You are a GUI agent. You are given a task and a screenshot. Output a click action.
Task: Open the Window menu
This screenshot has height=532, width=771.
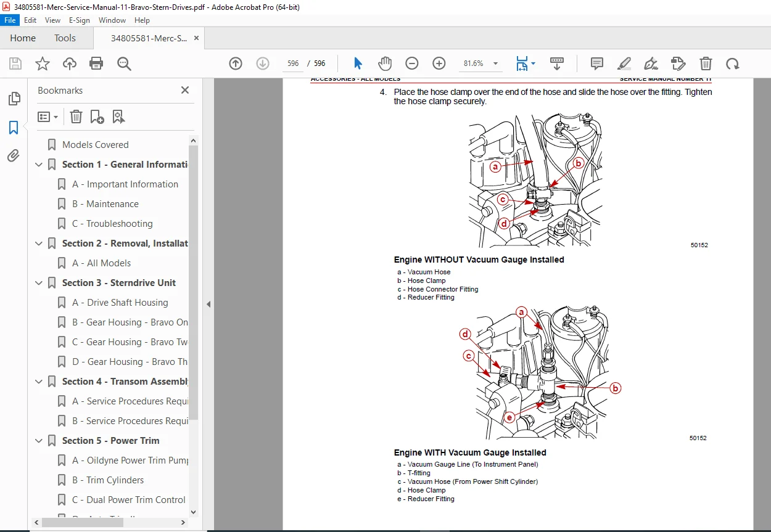(x=112, y=20)
